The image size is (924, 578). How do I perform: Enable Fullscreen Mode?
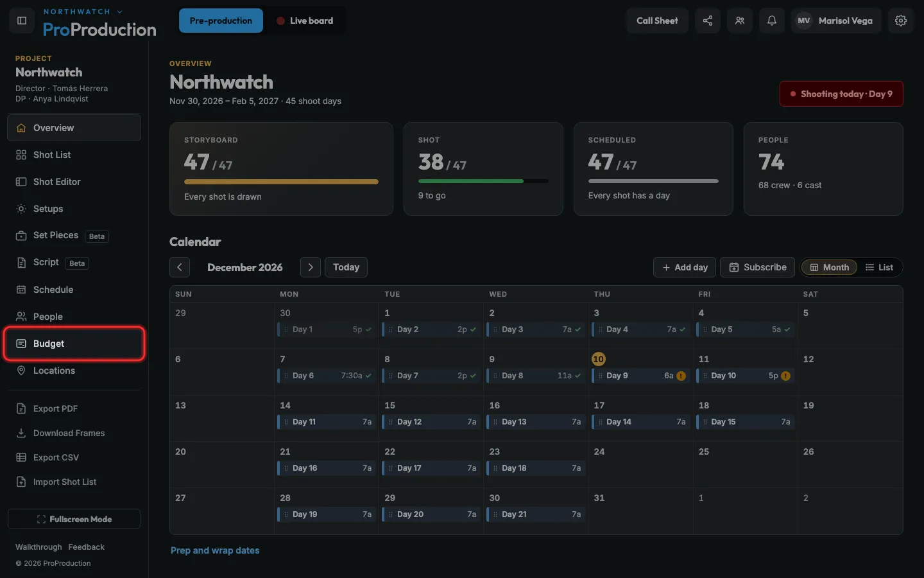tap(74, 519)
